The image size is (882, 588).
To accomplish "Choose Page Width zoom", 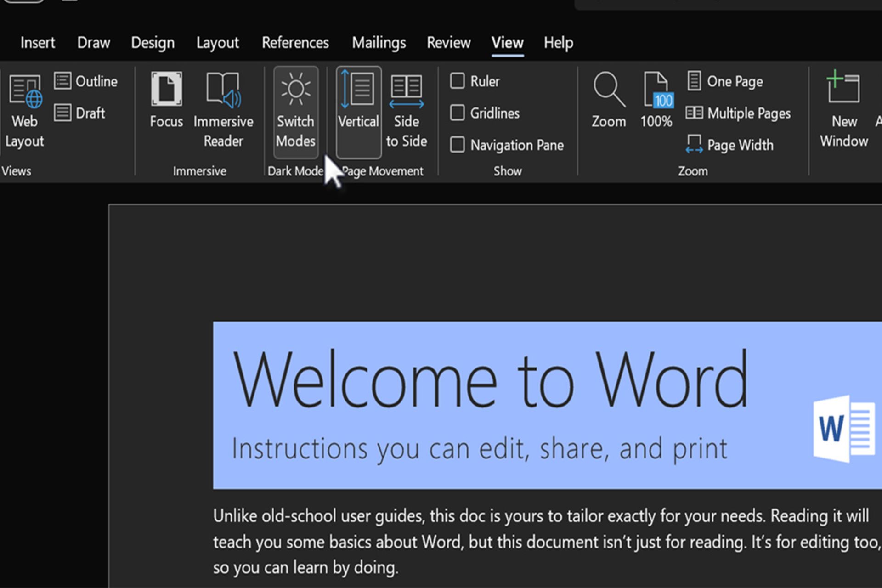I will 729,145.
